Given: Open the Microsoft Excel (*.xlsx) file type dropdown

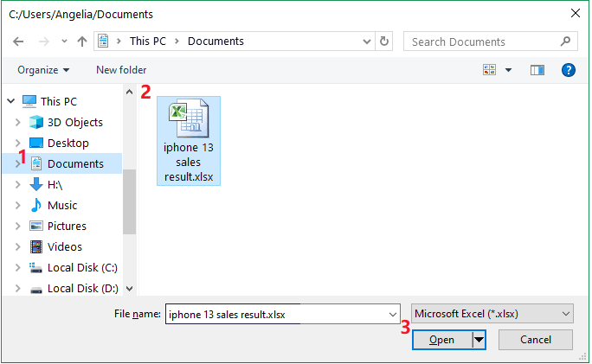Looking at the screenshot, I should (492, 314).
